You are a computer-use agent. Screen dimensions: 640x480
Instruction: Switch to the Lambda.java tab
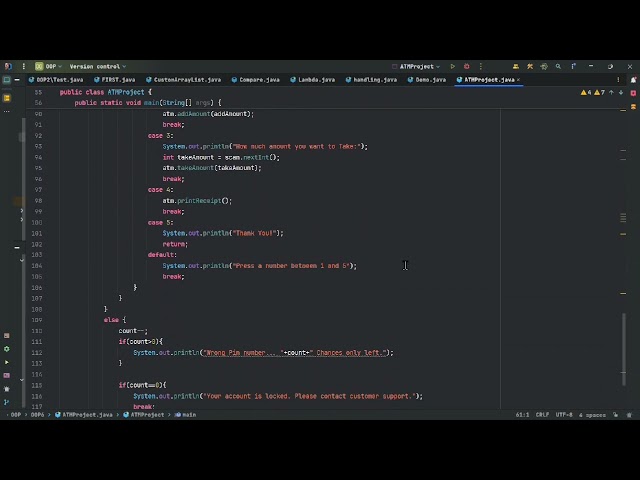[x=313, y=80]
